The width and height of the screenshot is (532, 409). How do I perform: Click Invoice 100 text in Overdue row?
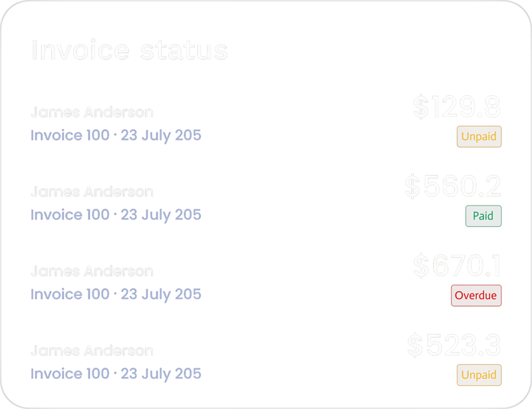pyautogui.click(x=70, y=294)
